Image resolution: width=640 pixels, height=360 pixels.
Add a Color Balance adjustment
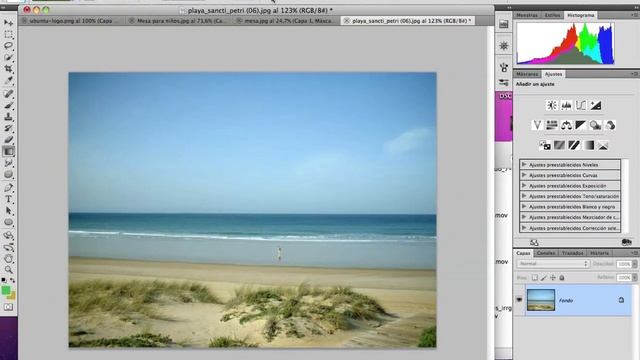[566, 125]
